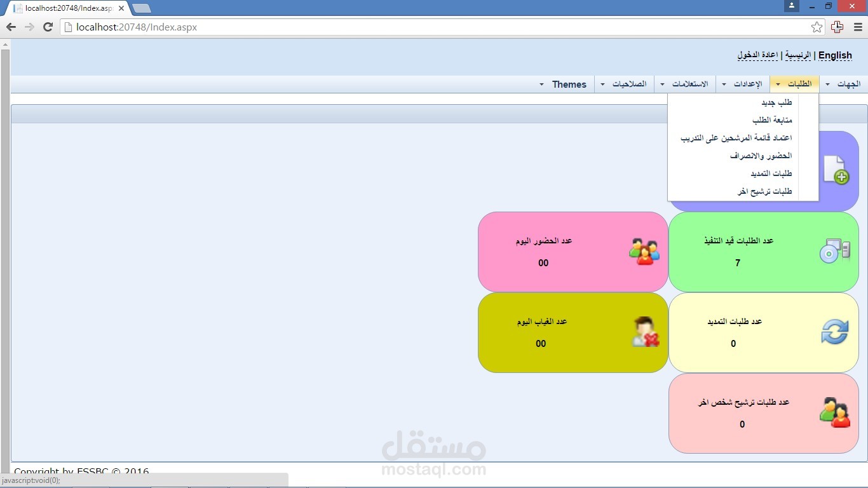Open the Chrome hamburger menu
868x488 pixels.
[x=858, y=27]
